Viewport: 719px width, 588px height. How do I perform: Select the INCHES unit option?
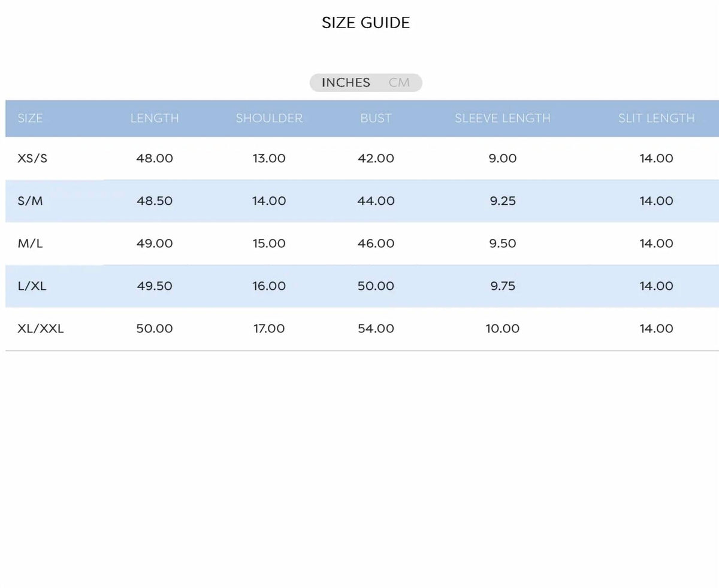(346, 83)
